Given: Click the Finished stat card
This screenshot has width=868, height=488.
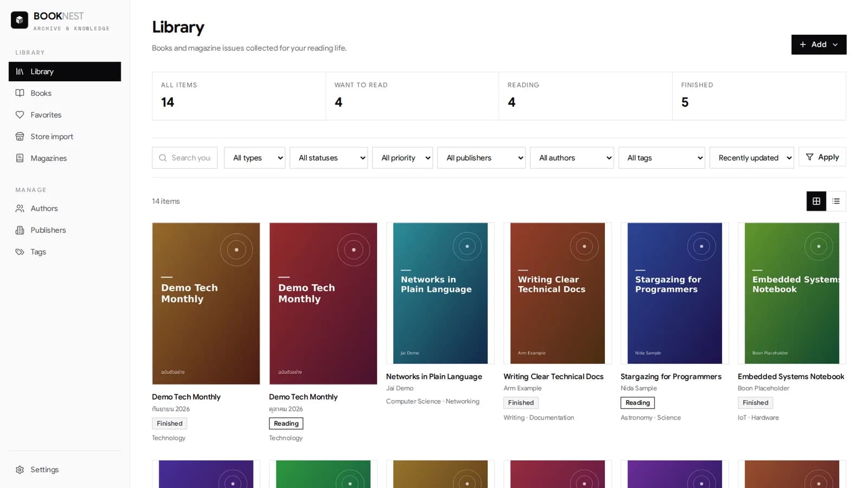Looking at the screenshot, I should click(759, 96).
